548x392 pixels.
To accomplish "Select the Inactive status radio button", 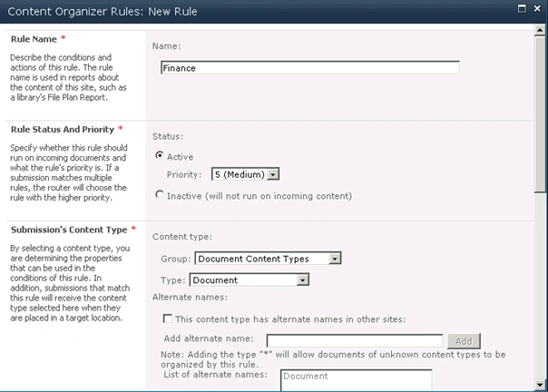I will 160,194.
